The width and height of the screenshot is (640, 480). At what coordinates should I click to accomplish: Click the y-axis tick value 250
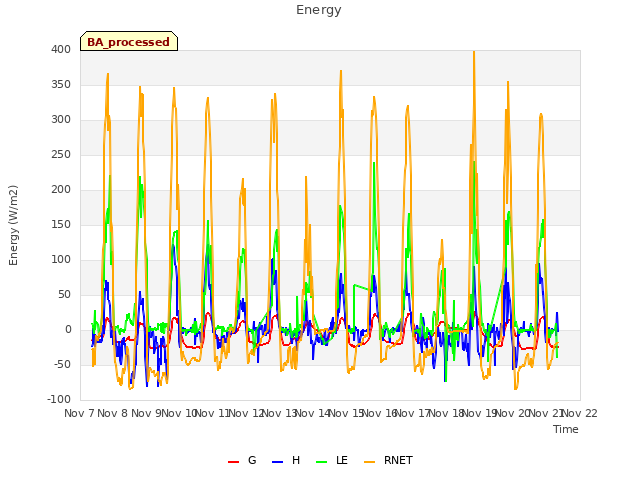tap(61, 155)
